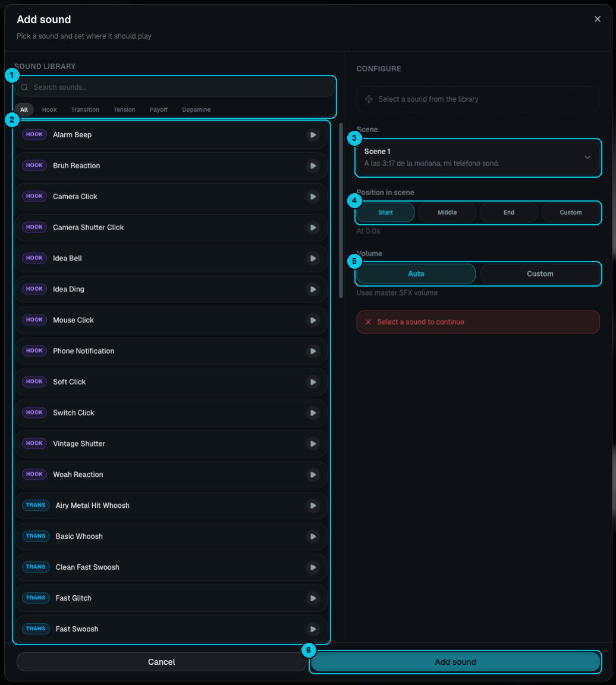Image resolution: width=616 pixels, height=685 pixels.
Task: Play the Airy Metal Hit Whoosh preview
Action: point(313,505)
